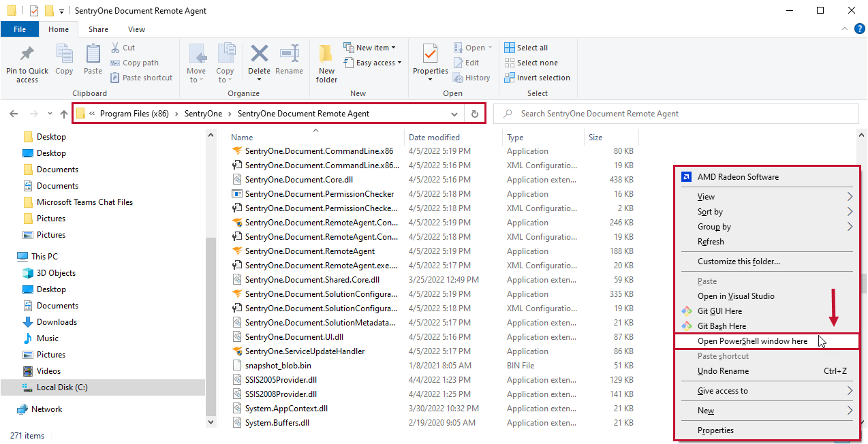868x444 pixels.
Task: Sort by the Size column header
Action: coord(595,138)
